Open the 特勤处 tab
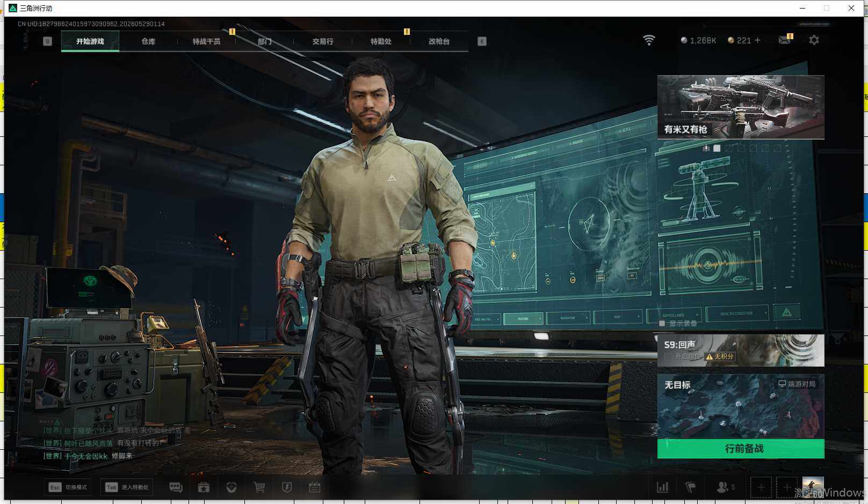This screenshot has width=868, height=504. click(x=381, y=41)
